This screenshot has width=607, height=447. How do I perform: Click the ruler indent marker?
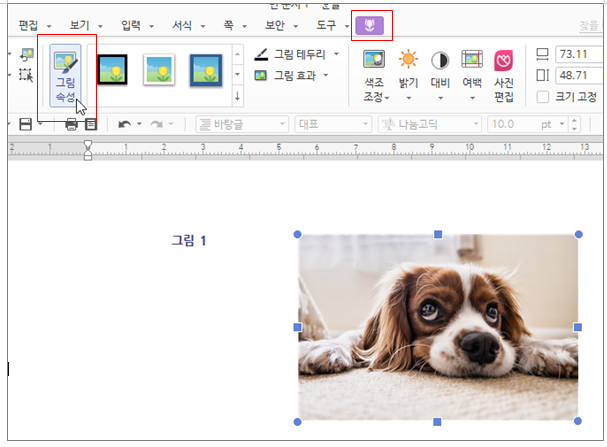coord(88,150)
